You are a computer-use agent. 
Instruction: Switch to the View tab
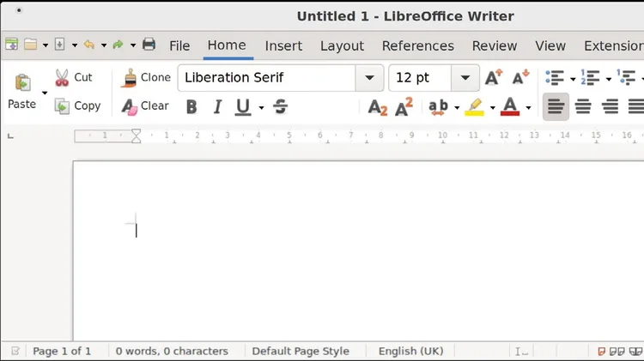550,45
